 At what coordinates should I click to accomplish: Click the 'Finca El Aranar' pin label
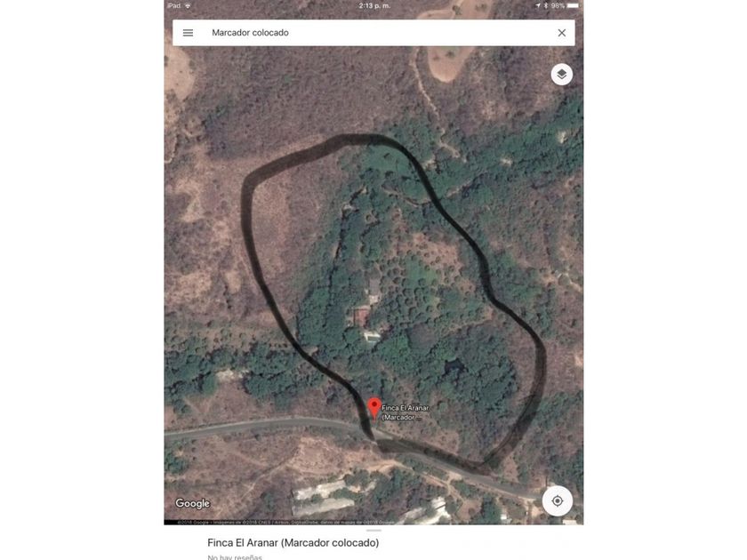click(405, 412)
